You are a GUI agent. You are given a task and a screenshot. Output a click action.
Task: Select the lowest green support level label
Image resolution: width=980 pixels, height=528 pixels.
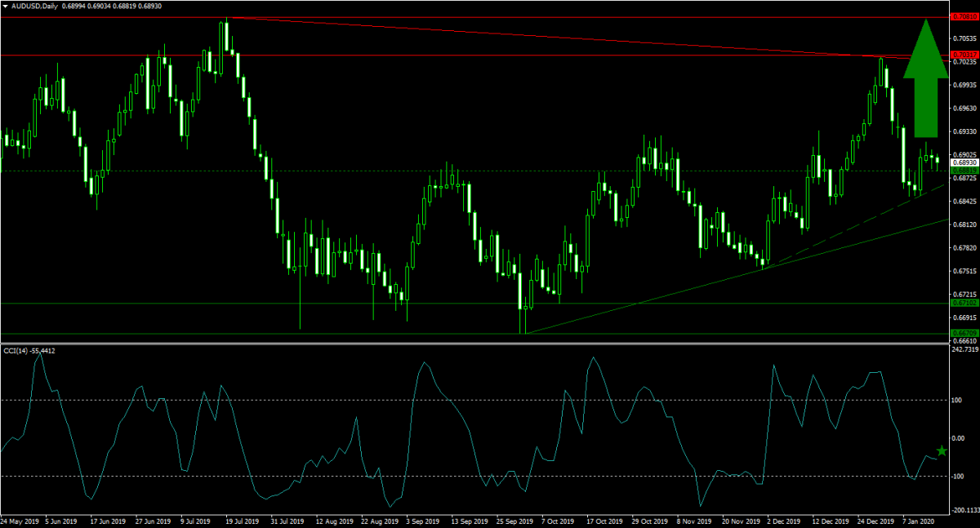pos(964,333)
